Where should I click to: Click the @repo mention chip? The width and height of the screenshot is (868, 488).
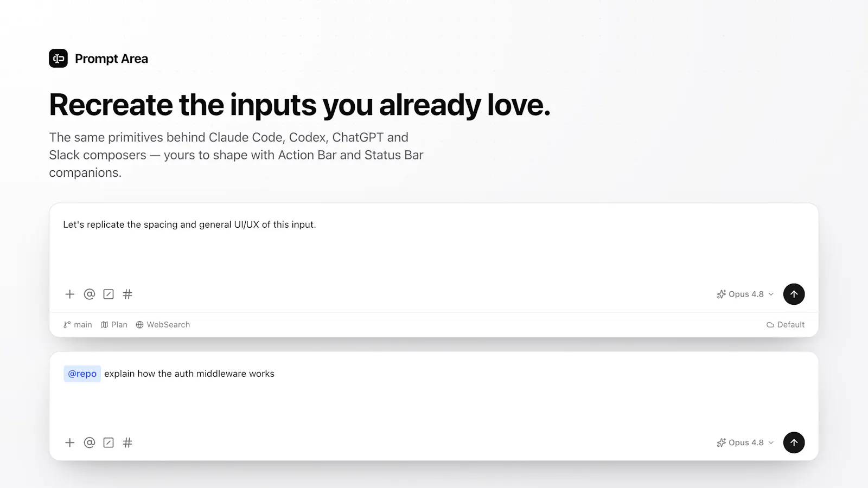click(82, 374)
